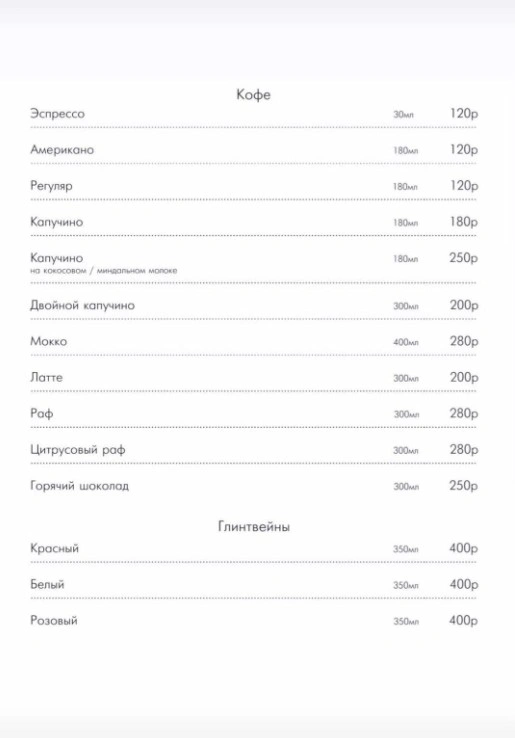Image resolution: width=515 pixels, height=738 pixels.
Task: Select the Розовый mulled wine item
Action: click(x=54, y=621)
